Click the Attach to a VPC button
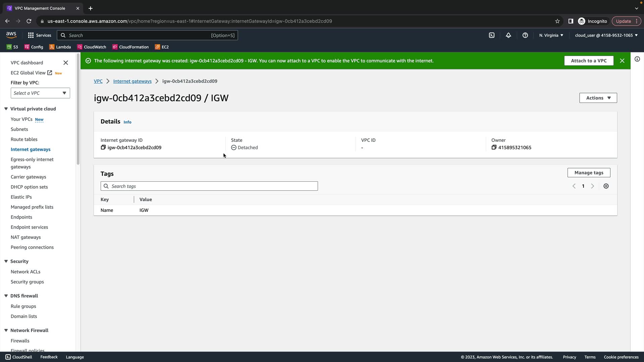644x362 pixels. [588, 61]
